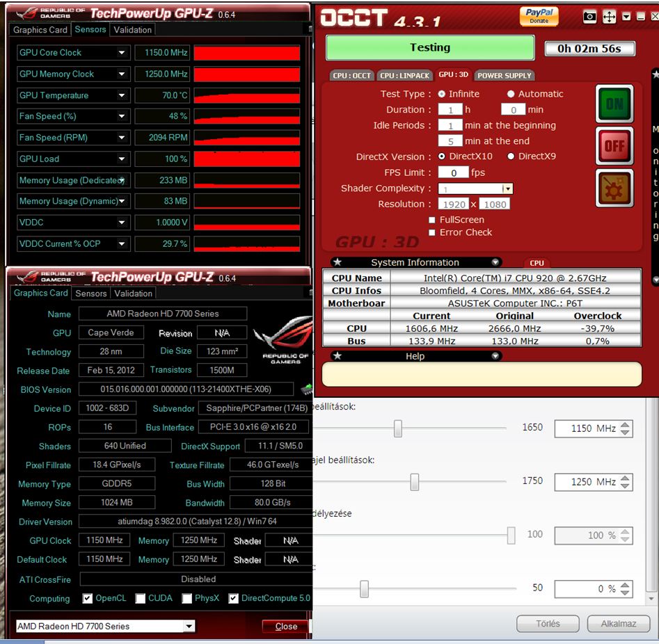Viewport: 659px width, 644px height.
Task: Click the resolution width field 1920
Action: pos(454,204)
